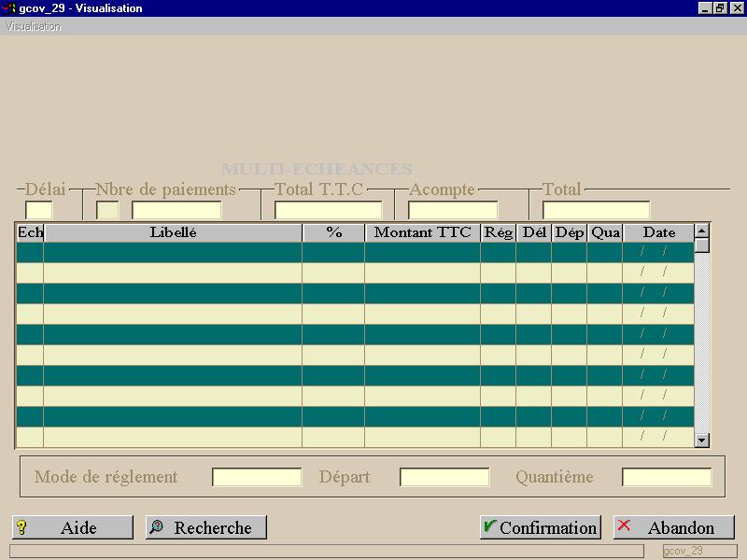The width and height of the screenshot is (747, 560).
Task: Click the Acompte input field
Action: (x=453, y=210)
